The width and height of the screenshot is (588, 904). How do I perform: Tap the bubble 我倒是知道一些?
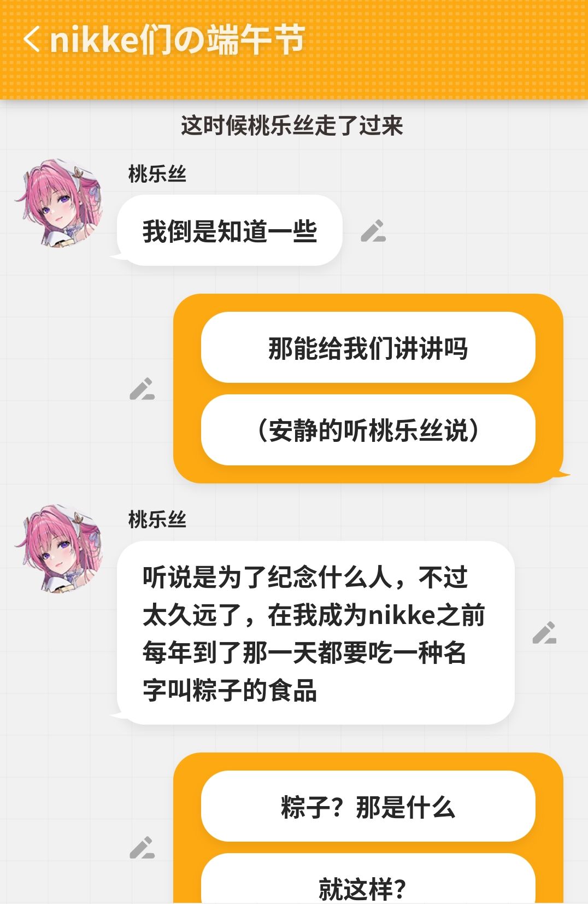tap(230, 231)
